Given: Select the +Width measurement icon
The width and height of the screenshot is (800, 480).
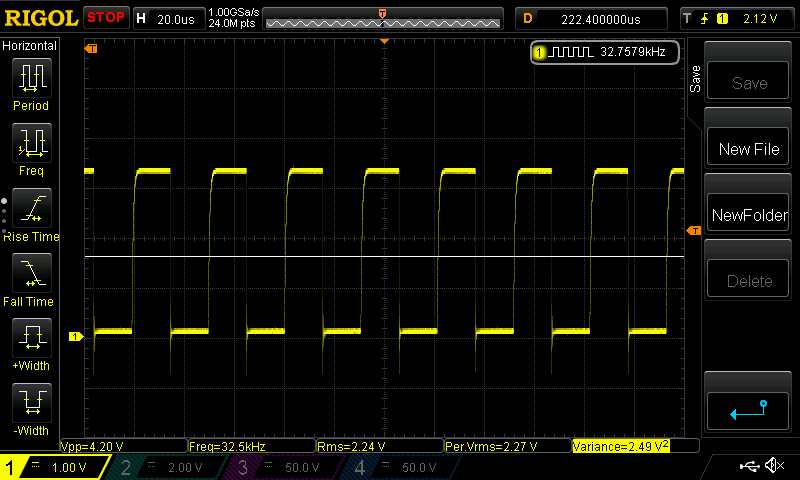Looking at the screenshot, I should pyautogui.click(x=32, y=337).
